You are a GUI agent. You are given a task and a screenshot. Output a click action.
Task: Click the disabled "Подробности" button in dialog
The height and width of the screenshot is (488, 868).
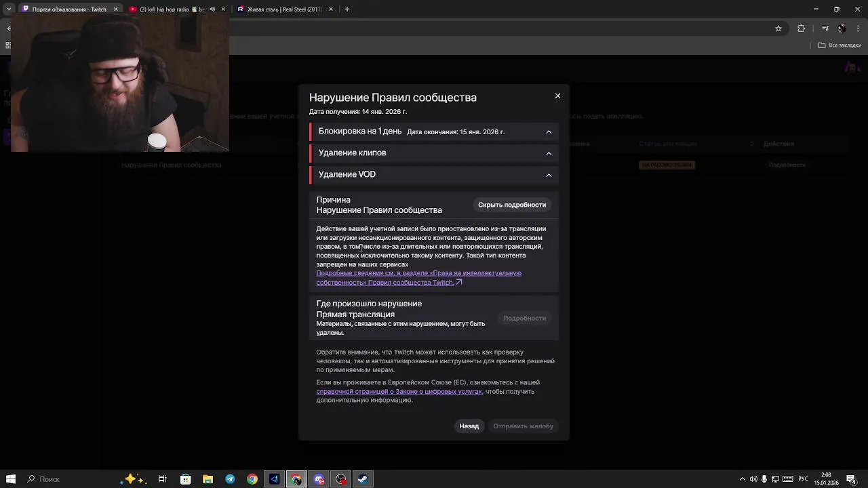click(x=524, y=318)
